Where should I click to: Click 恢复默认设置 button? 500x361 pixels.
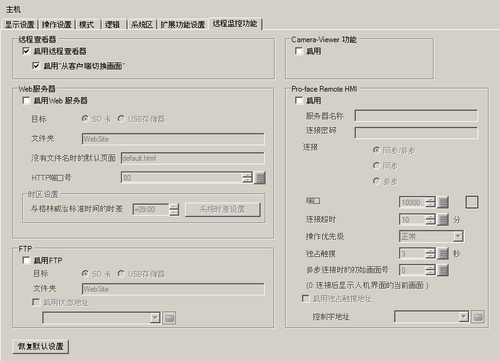coord(40,346)
